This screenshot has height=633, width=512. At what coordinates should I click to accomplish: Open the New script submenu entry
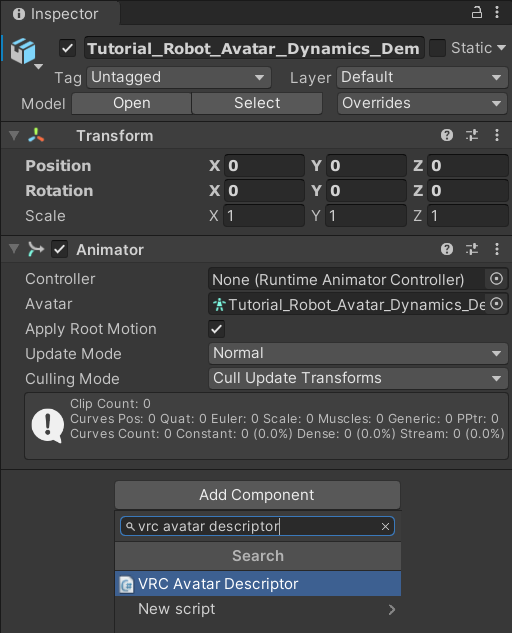[258, 609]
